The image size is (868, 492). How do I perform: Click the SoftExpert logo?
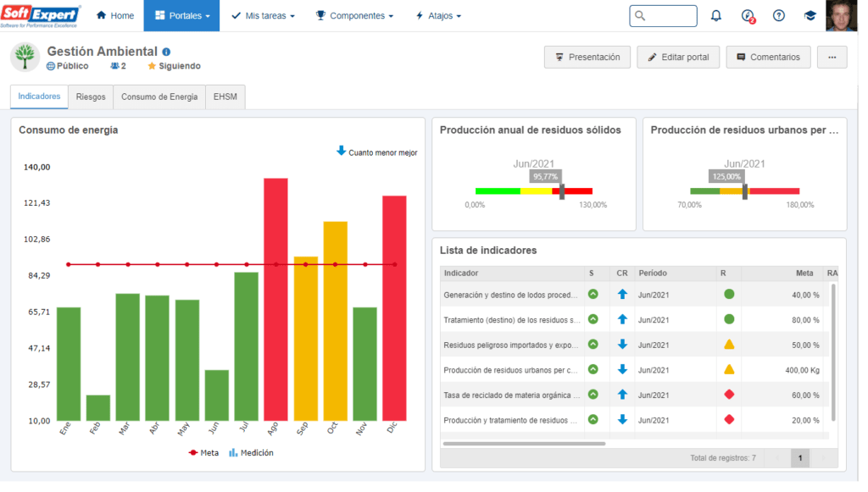click(41, 15)
